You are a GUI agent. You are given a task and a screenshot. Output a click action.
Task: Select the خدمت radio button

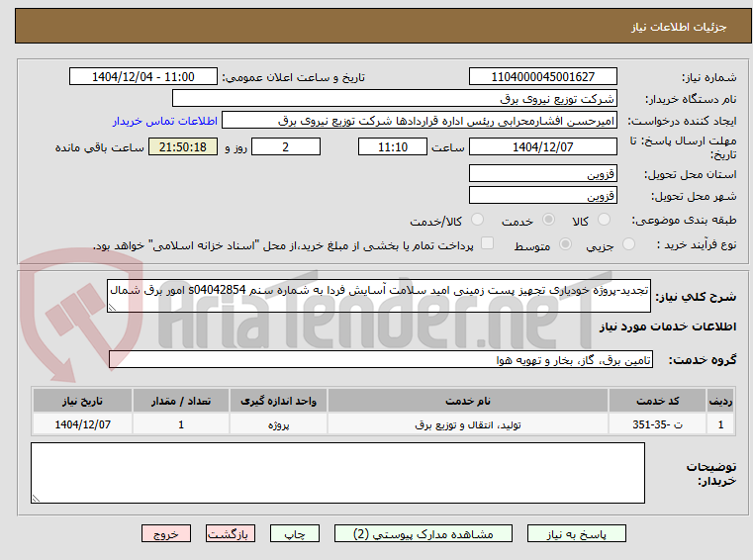pos(548,220)
